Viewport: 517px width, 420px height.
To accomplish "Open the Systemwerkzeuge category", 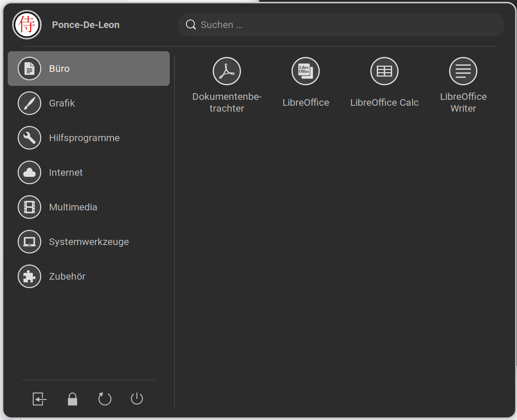I will [x=89, y=242].
